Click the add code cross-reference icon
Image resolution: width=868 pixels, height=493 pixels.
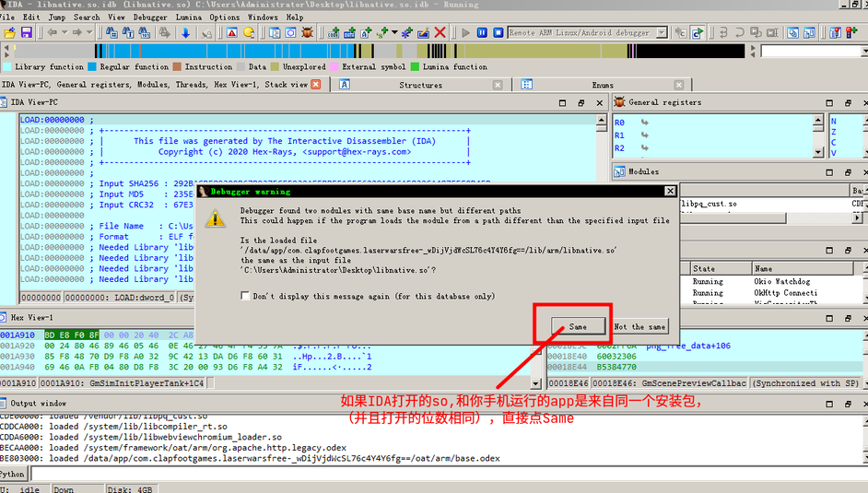[x=334, y=33]
